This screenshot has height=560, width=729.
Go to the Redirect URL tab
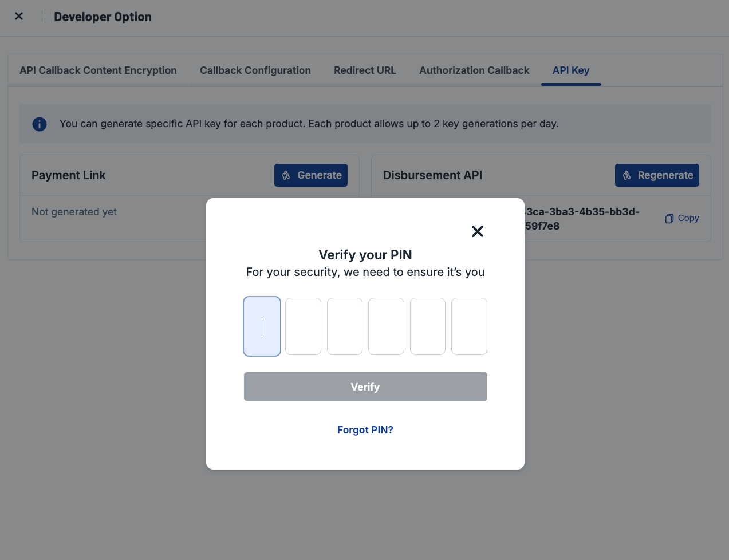pyautogui.click(x=365, y=70)
